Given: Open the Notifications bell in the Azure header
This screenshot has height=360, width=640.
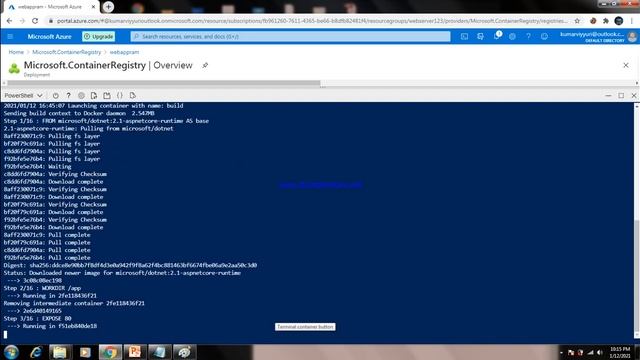Looking at the screenshot, I should (x=497, y=36).
